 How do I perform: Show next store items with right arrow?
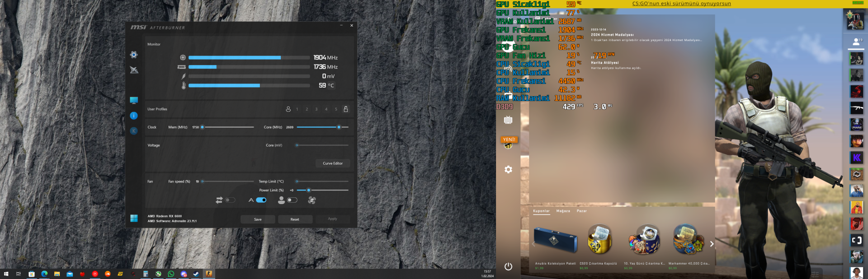712,244
